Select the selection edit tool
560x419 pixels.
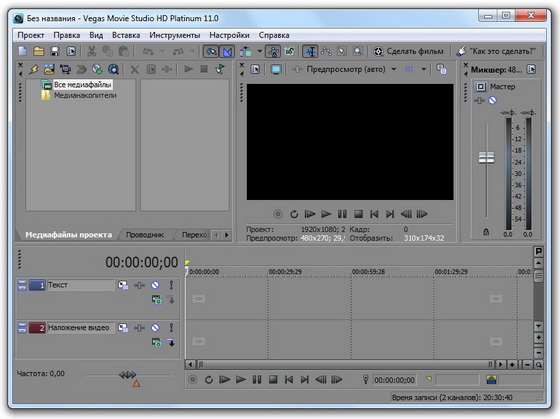tap(342, 51)
